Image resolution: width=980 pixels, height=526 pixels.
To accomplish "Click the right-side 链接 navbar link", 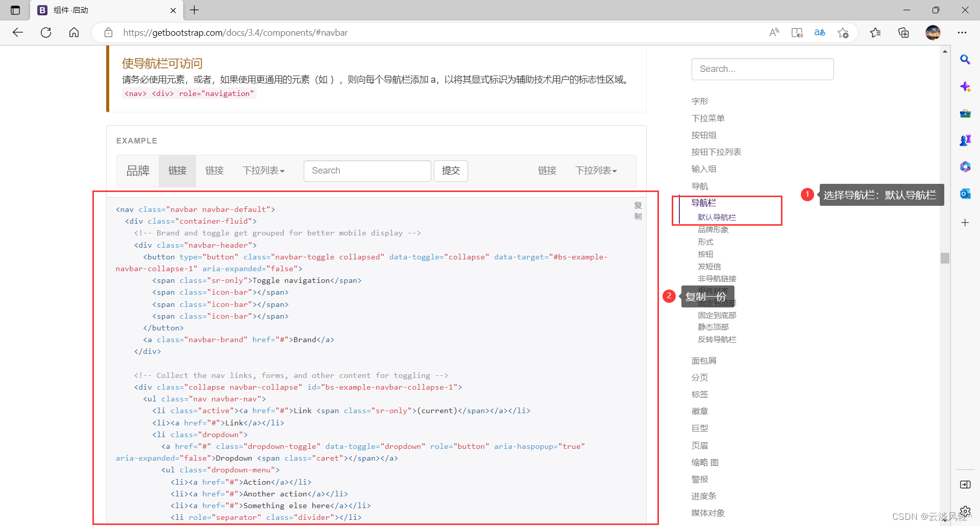I will [547, 171].
